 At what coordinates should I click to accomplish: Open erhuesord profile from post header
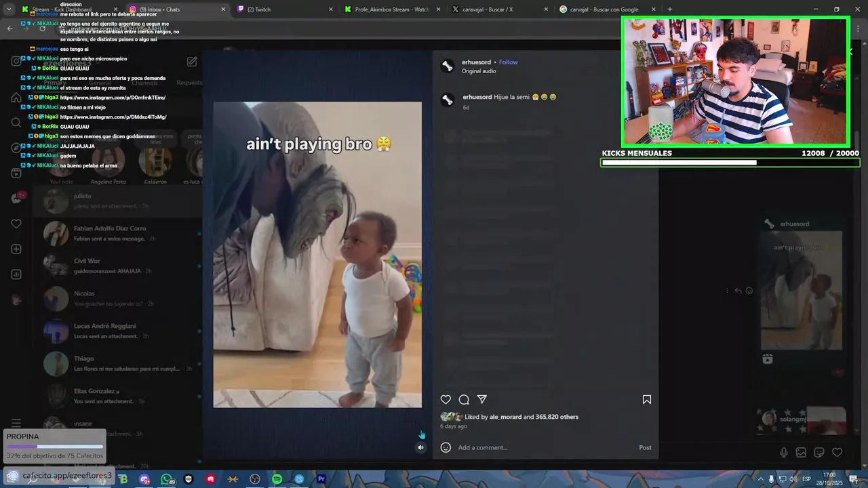pos(476,62)
